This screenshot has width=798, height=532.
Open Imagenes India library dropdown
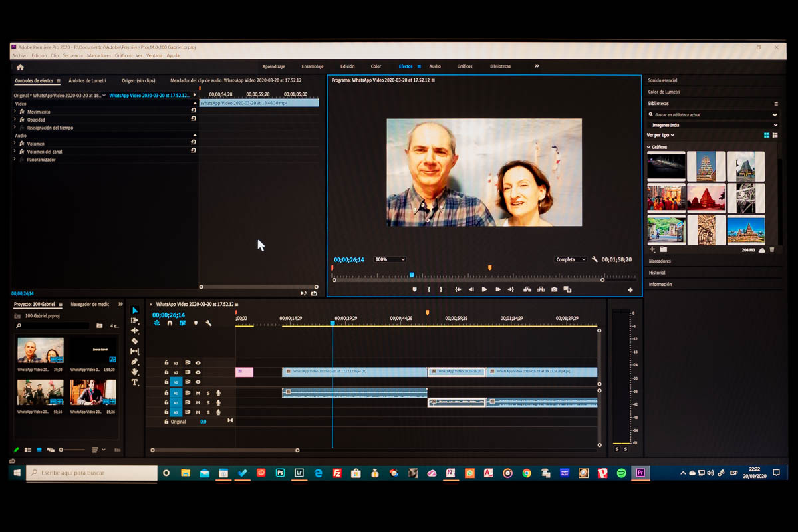[713, 124]
